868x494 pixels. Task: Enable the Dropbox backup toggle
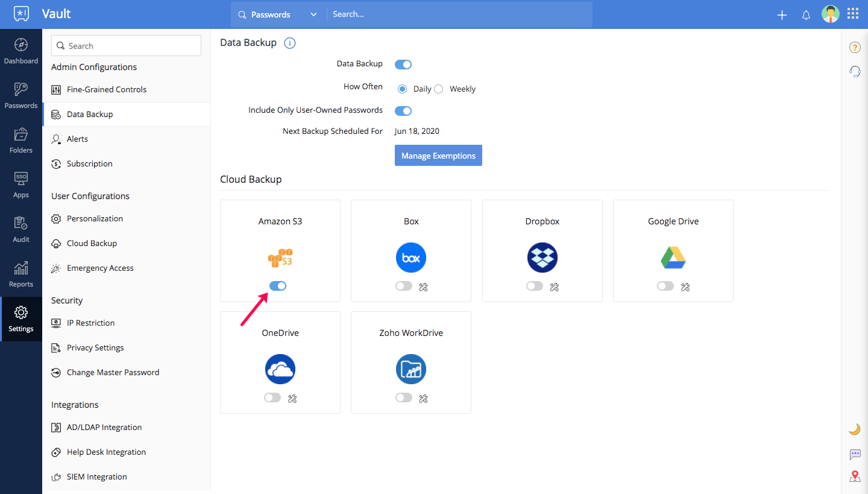[535, 286]
